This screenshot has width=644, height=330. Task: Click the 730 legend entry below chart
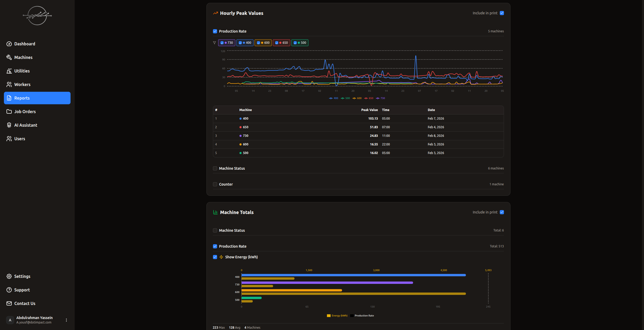(x=381, y=98)
